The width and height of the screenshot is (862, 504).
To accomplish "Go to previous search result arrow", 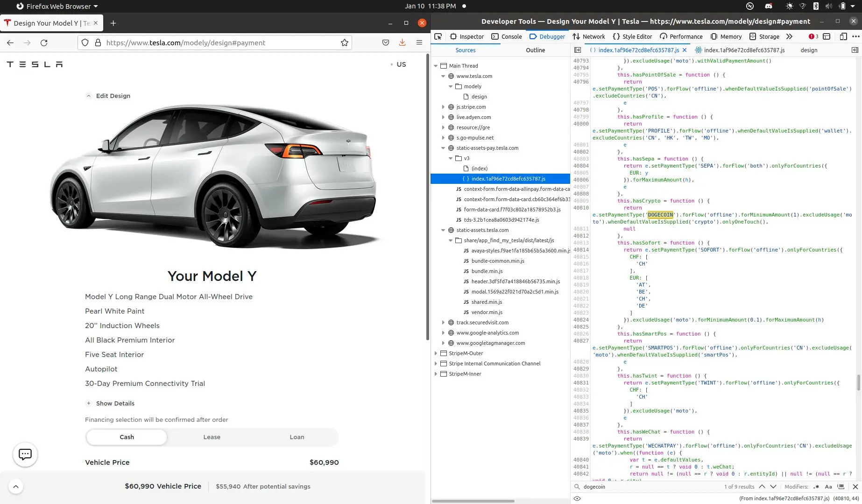I will coord(762,486).
